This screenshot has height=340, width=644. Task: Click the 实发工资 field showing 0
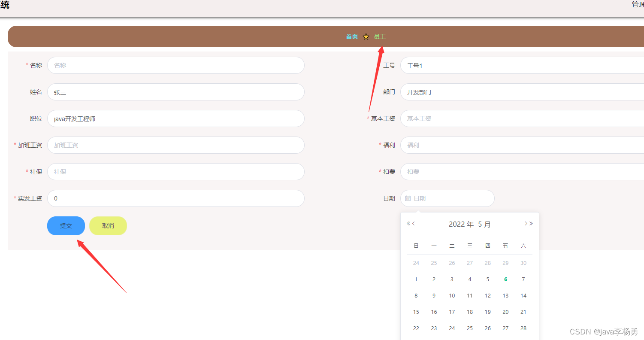[x=176, y=198]
